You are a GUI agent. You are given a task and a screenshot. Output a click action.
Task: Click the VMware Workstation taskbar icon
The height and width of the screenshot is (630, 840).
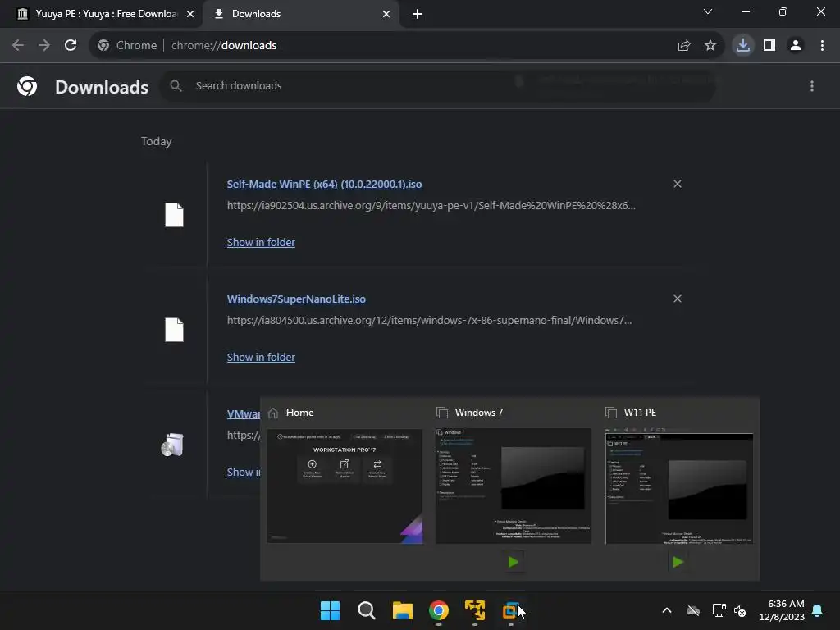coord(511,610)
